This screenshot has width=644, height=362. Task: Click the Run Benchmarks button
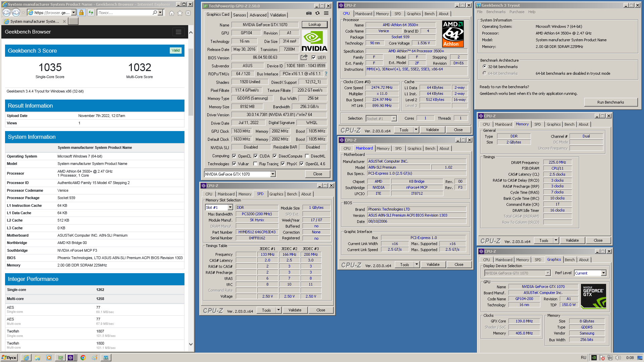tap(610, 102)
